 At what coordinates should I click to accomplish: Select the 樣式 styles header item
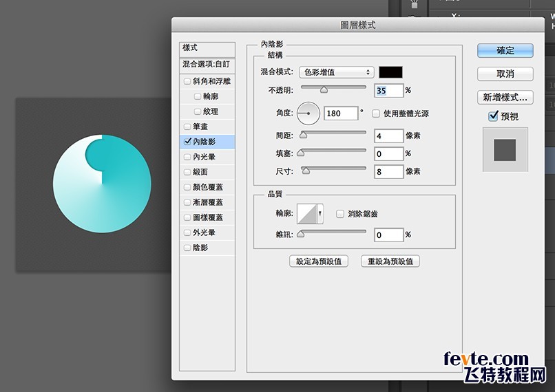pos(207,49)
